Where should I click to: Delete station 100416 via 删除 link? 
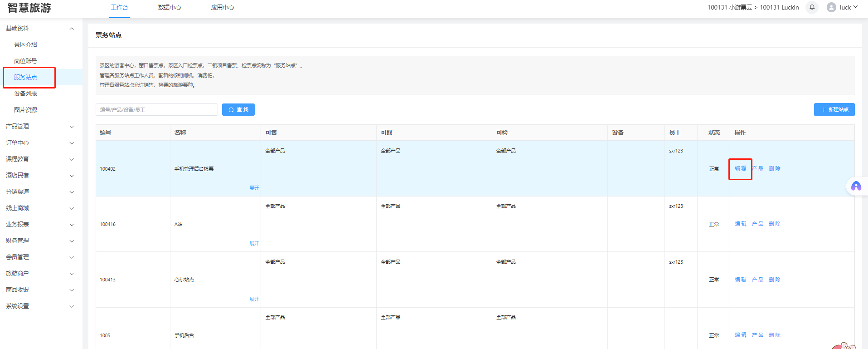(x=775, y=224)
